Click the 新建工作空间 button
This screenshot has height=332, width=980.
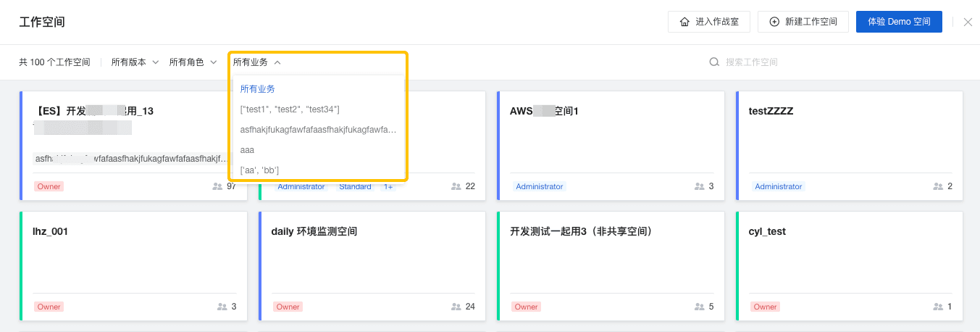(803, 22)
